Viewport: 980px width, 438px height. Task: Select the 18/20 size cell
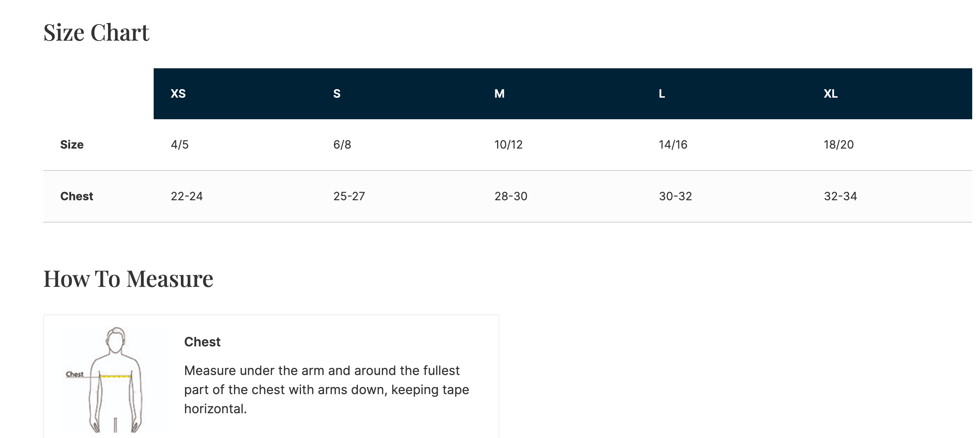838,144
